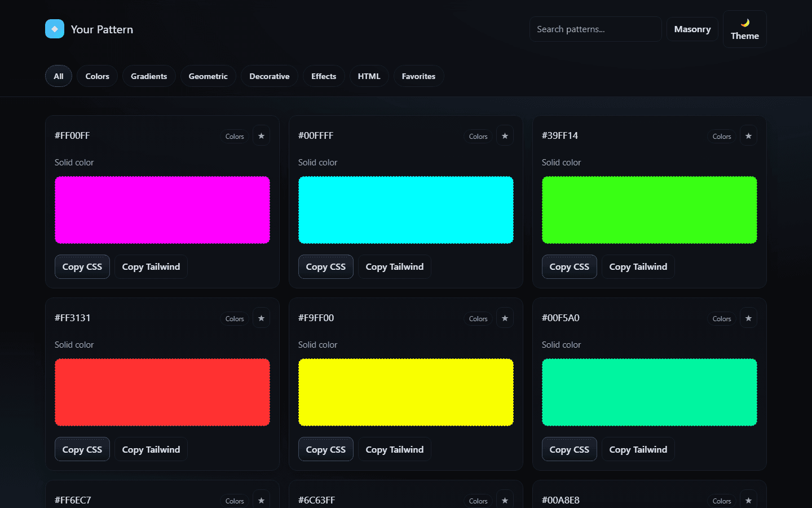Screen dimensions: 812x508
Task: Copy Tailwind code for the #39FF14 pattern
Action: [x=638, y=266]
